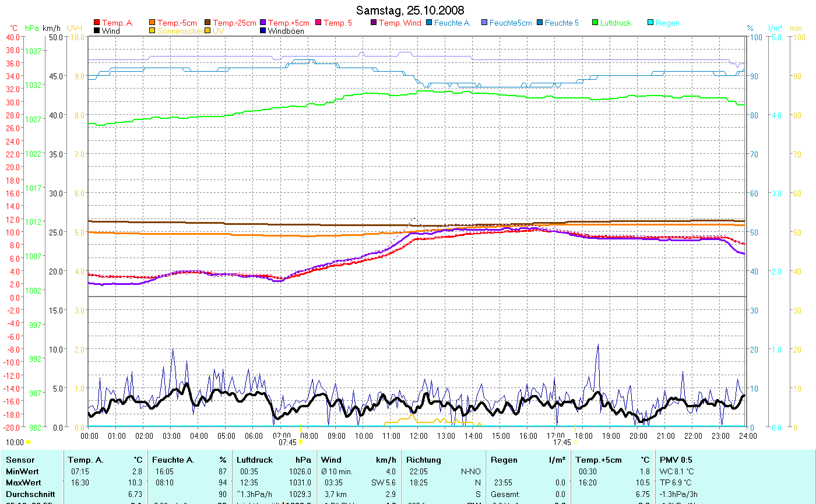Click the brown Temp.-25cm legend square
The height and width of the screenshot is (504, 816).
(208, 23)
